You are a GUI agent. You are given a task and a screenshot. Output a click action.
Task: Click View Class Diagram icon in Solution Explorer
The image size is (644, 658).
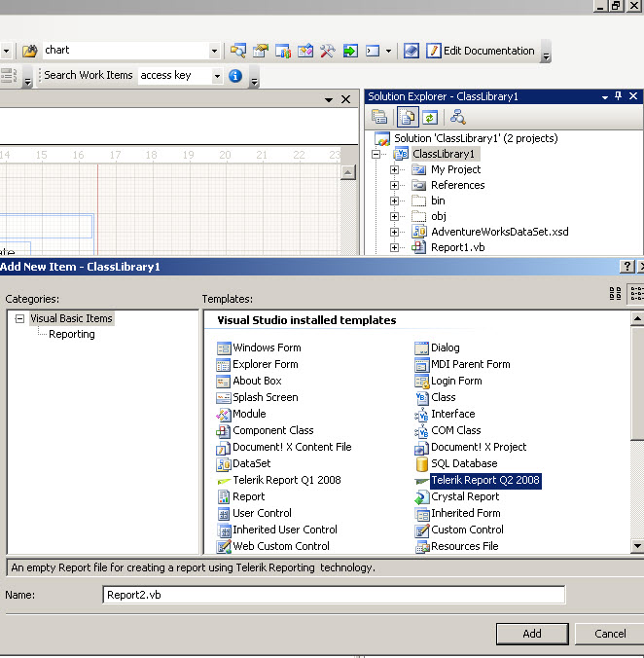(x=457, y=117)
